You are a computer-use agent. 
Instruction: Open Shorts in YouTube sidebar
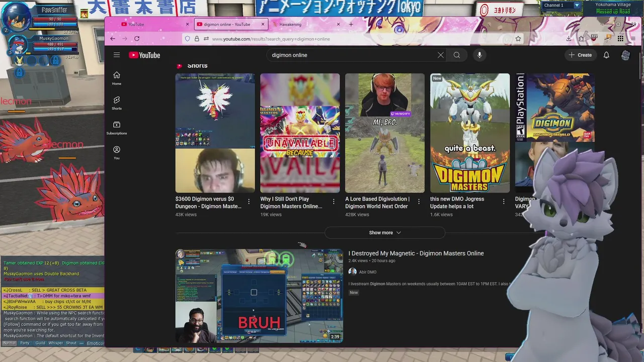(x=117, y=103)
